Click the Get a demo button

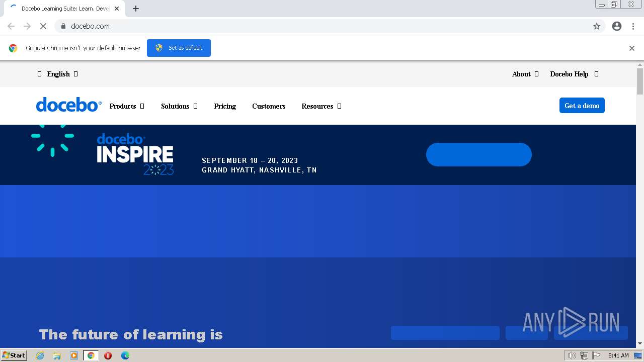tap(582, 106)
